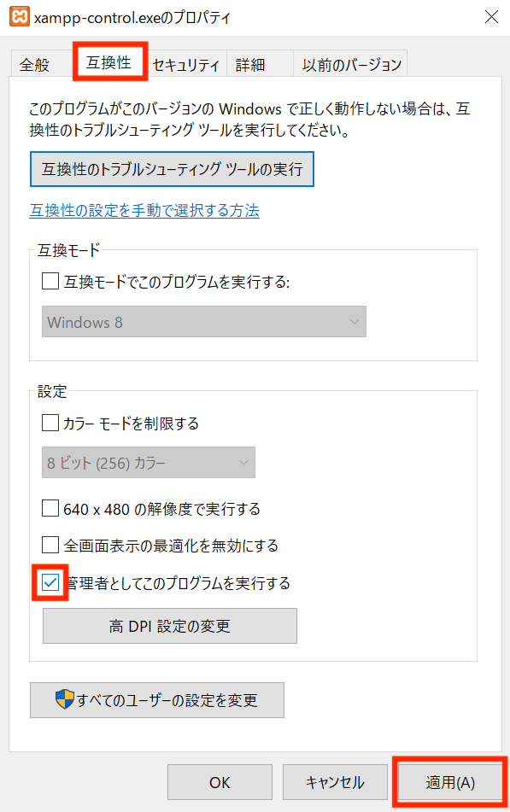This screenshot has height=812, width=510.
Task: Close the properties dialog with X
Action: point(491,16)
